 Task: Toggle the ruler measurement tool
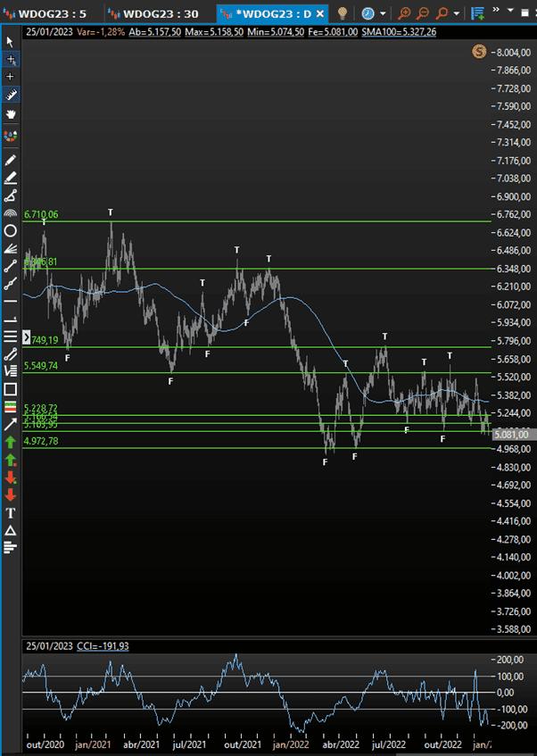click(x=11, y=95)
